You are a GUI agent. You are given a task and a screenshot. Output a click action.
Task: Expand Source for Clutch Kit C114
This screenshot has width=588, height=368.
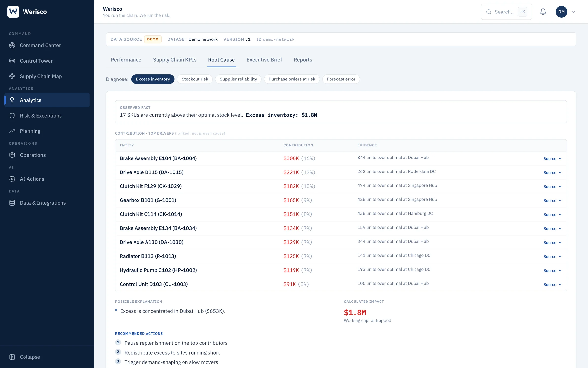click(552, 215)
